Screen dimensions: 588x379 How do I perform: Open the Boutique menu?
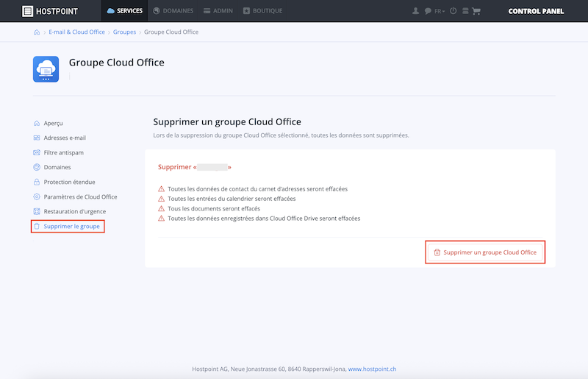[x=262, y=11]
